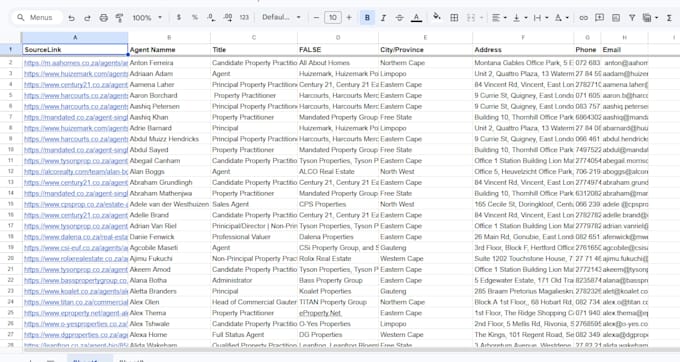Viewport: 680px width, 362px height.
Task: Open the ePropertyNet link in row 25
Action: coord(320,313)
